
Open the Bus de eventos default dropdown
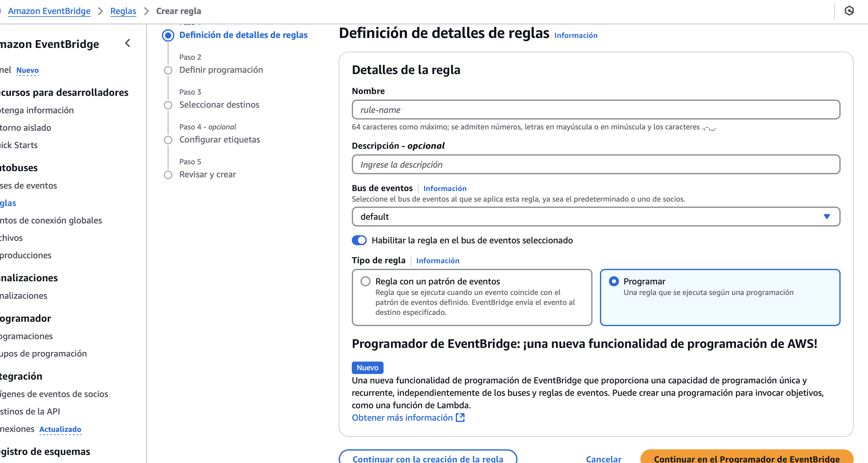[596, 217]
